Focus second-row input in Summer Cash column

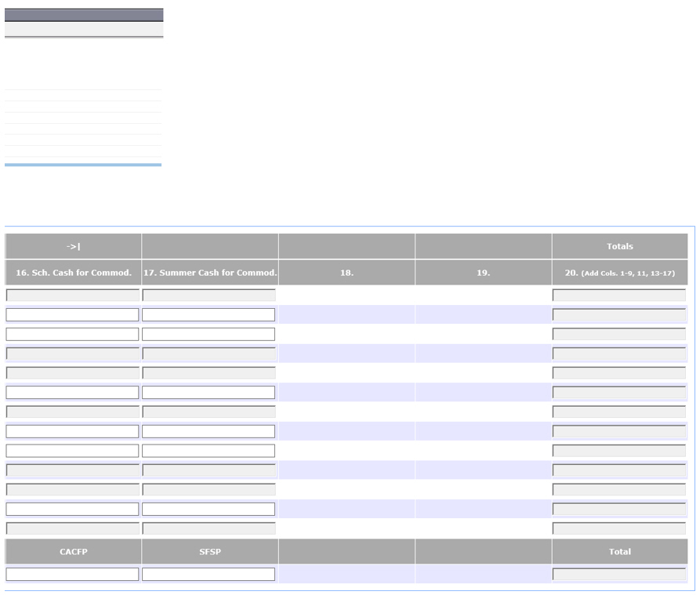pyautogui.click(x=209, y=314)
